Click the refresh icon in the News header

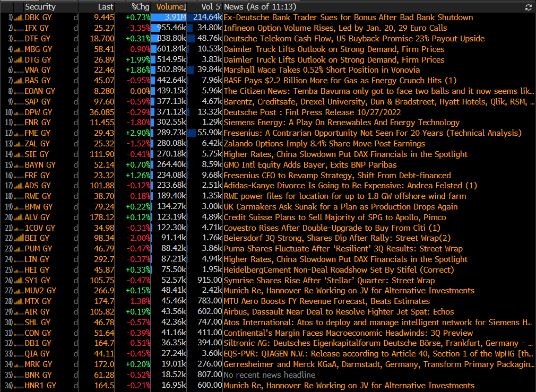click(529, 7)
